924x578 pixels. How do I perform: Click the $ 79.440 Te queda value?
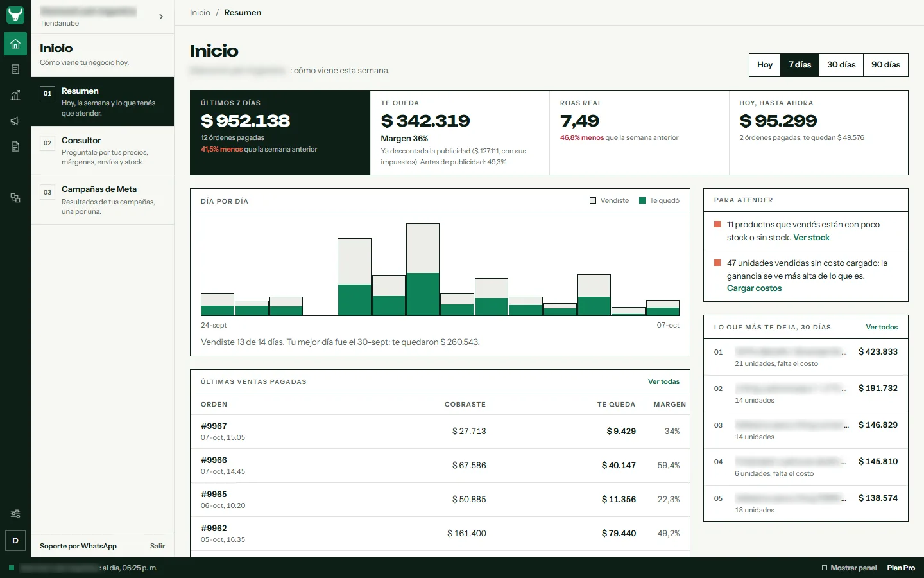point(619,534)
